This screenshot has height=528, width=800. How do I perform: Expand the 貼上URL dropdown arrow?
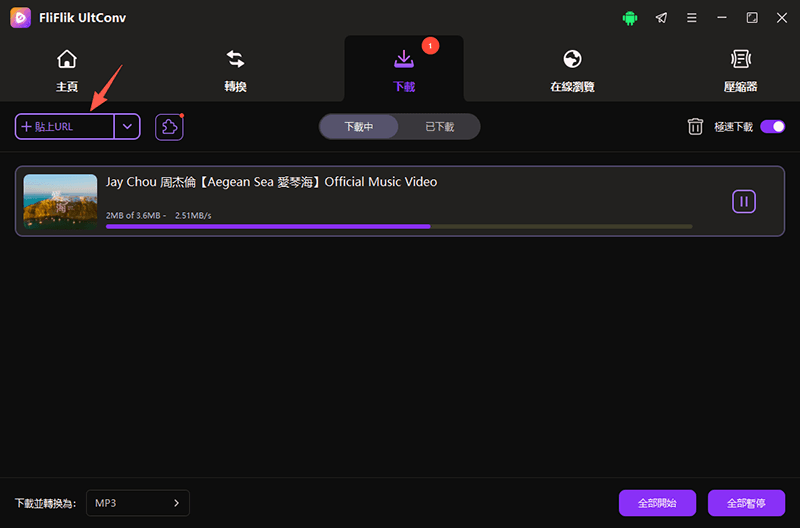click(x=127, y=127)
